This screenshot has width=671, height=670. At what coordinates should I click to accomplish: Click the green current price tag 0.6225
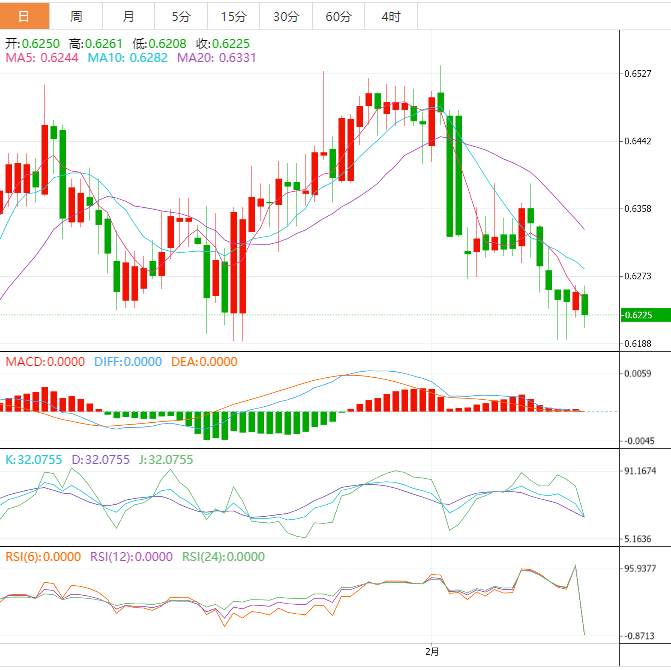pyautogui.click(x=639, y=315)
